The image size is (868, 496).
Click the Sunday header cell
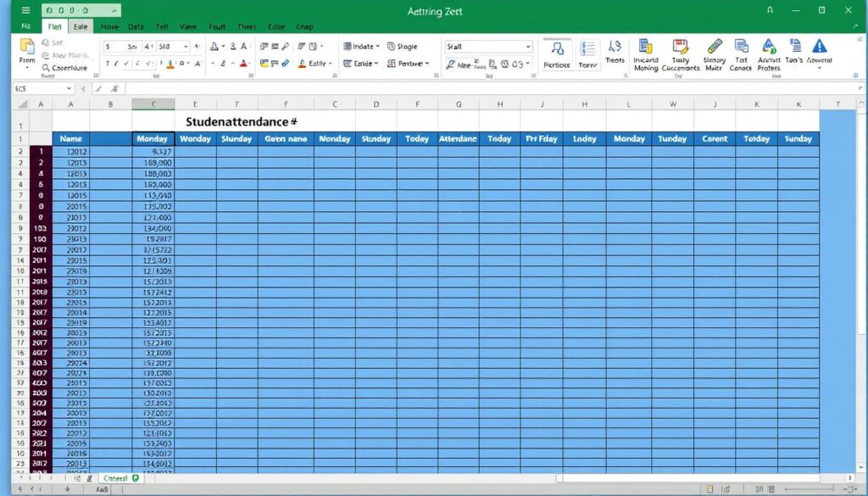[798, 139]
